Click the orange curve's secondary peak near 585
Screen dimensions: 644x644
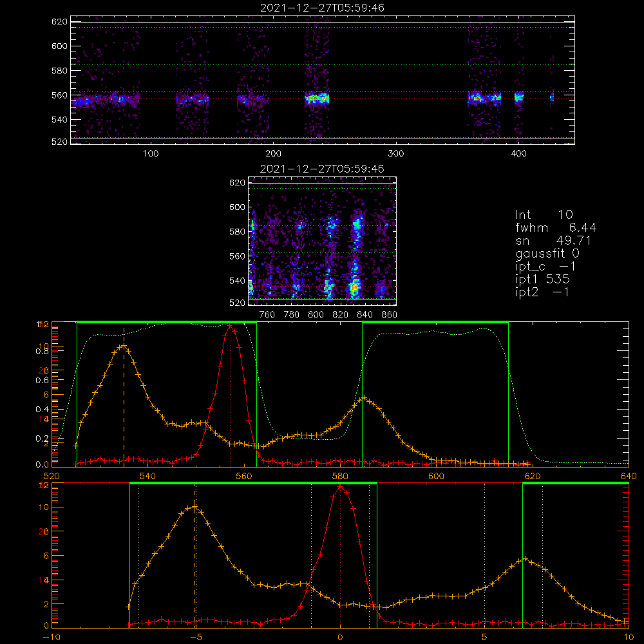point(364,398)
